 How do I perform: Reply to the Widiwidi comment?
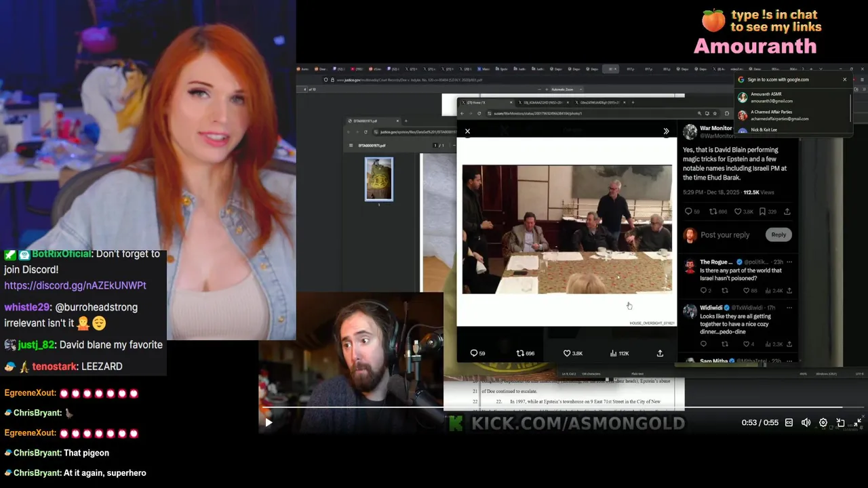click(x=704, y=344)
